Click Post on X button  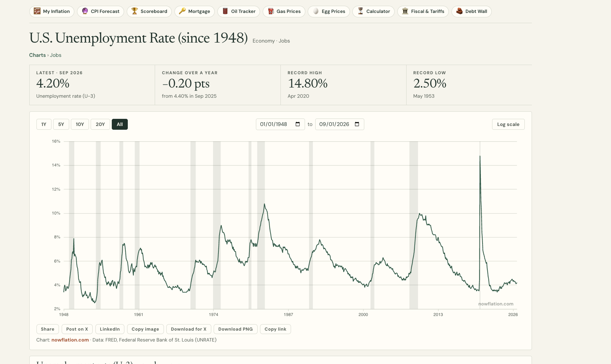coord(77,329)
